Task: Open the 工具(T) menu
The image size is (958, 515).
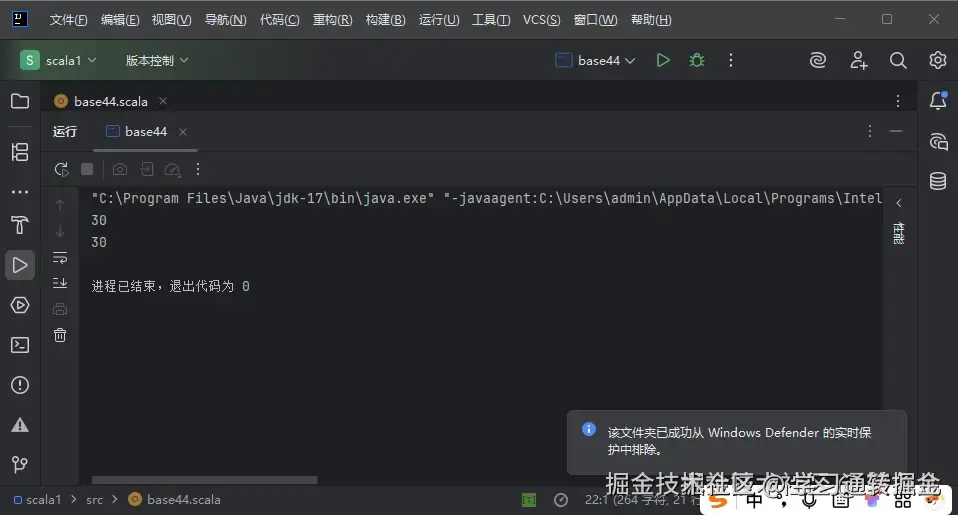Action: [x=491, y=20]
